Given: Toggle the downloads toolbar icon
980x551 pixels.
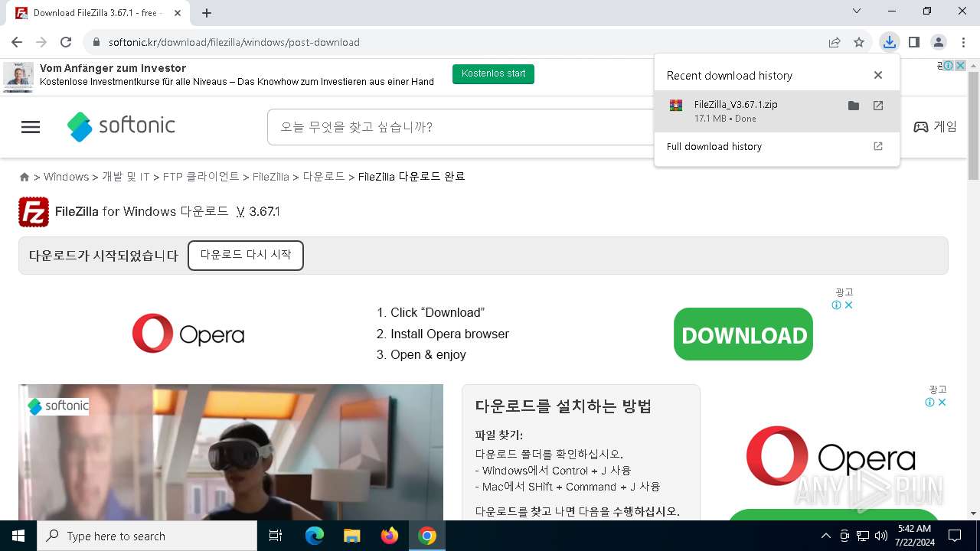Looking at the screenshot, I should [x=889, y=42].
